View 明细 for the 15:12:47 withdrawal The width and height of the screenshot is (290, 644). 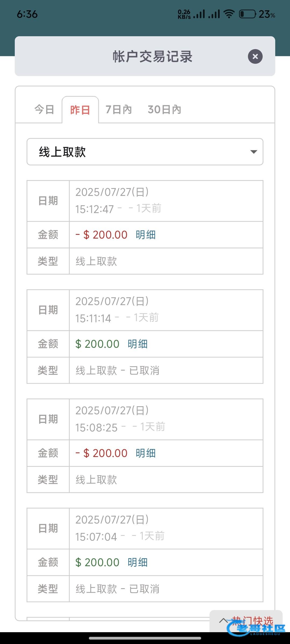(x=146, y=235)
